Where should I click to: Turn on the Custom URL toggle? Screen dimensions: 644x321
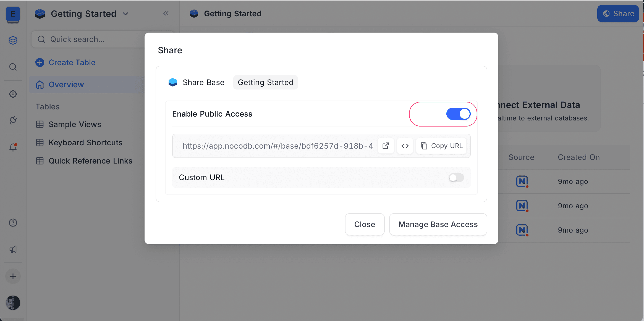(456, 178)
